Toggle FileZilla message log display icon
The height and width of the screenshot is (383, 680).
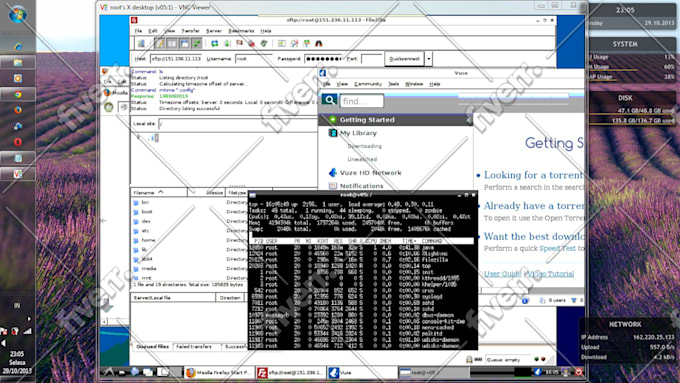pos(160,43)
